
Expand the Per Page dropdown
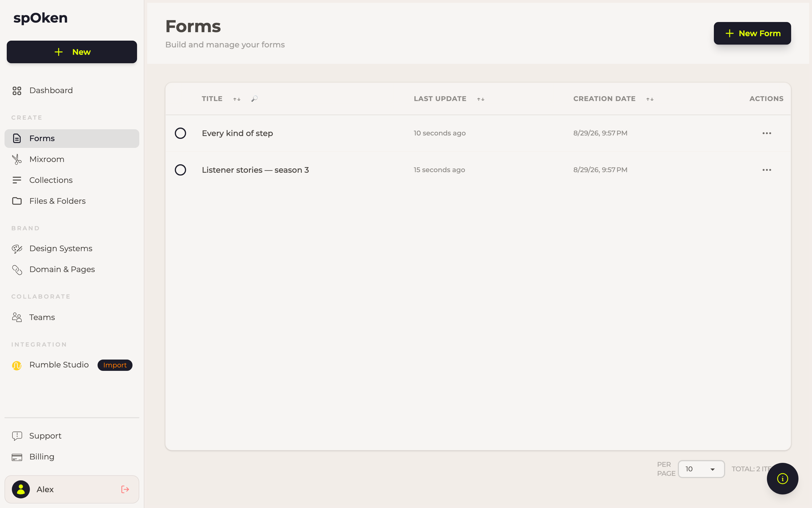click(701, 469)
